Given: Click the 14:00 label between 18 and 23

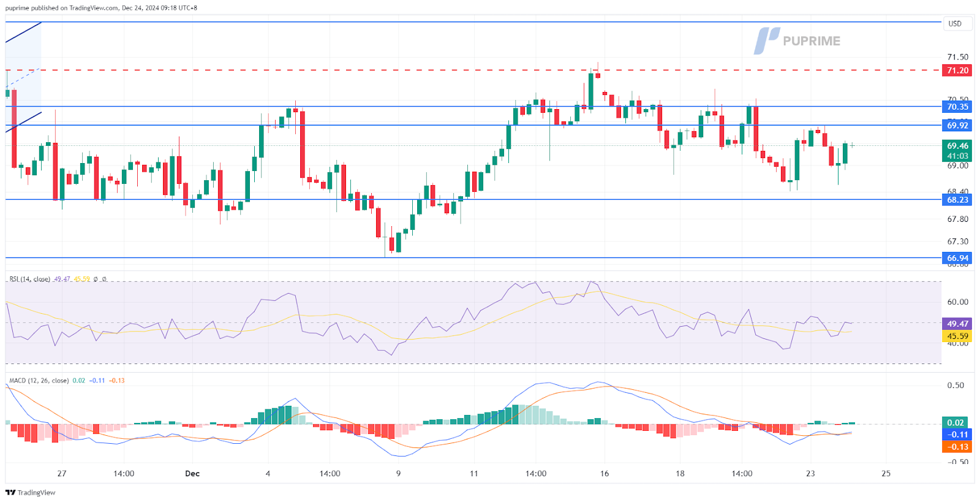Looking at the screenshot, I should pos(742,473).
